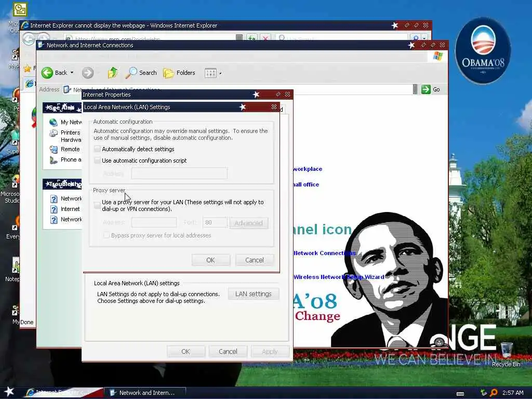Click Cancel in Internet Properties
The height and width of the screenshot is (399, 532).
click(x=228, y=352)
